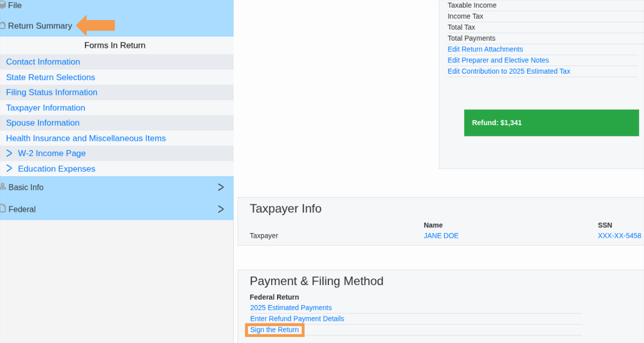Open Filing Status Information

click(51, 92)
